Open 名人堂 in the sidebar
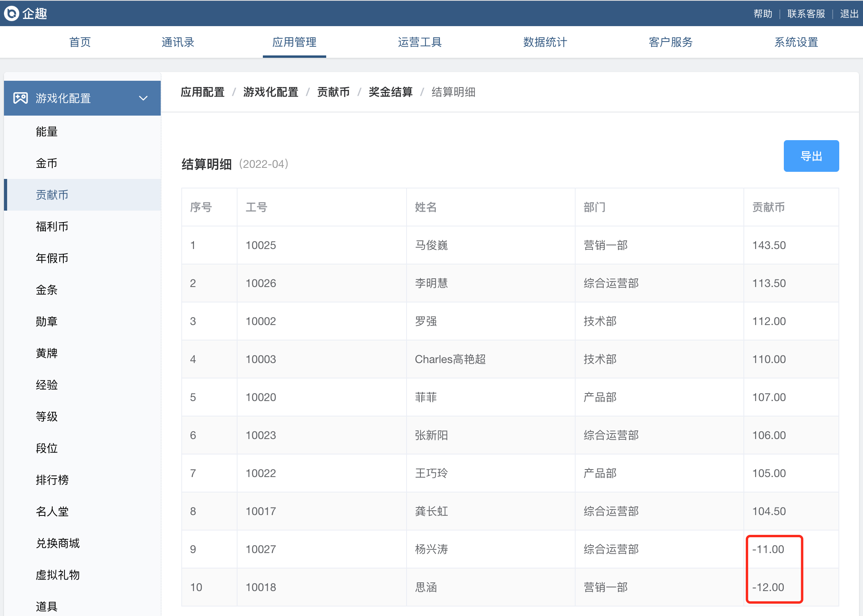The width and height of the screenshot is (863, 616). pos(82,511)
